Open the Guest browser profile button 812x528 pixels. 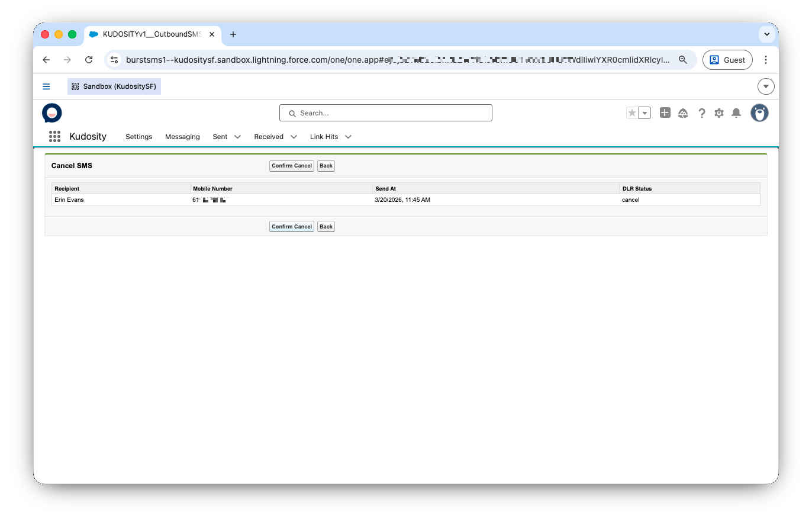pyautogui.click(x=727, y=60)
